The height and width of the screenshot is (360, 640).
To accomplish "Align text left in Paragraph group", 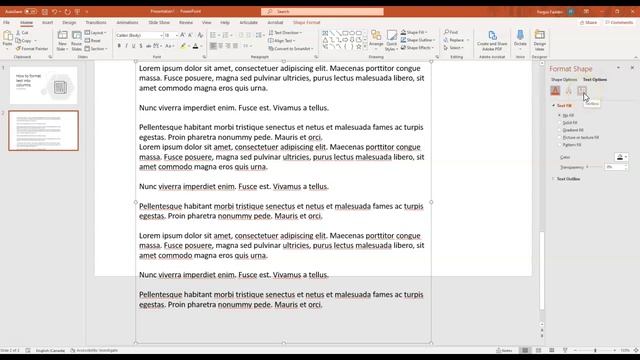I will pyautogui.click(x=213, y=46).
